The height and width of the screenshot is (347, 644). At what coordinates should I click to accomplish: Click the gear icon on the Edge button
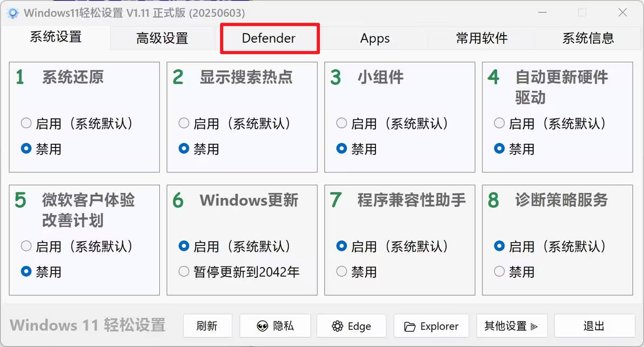pyautogui.click(x=338, y=326)
